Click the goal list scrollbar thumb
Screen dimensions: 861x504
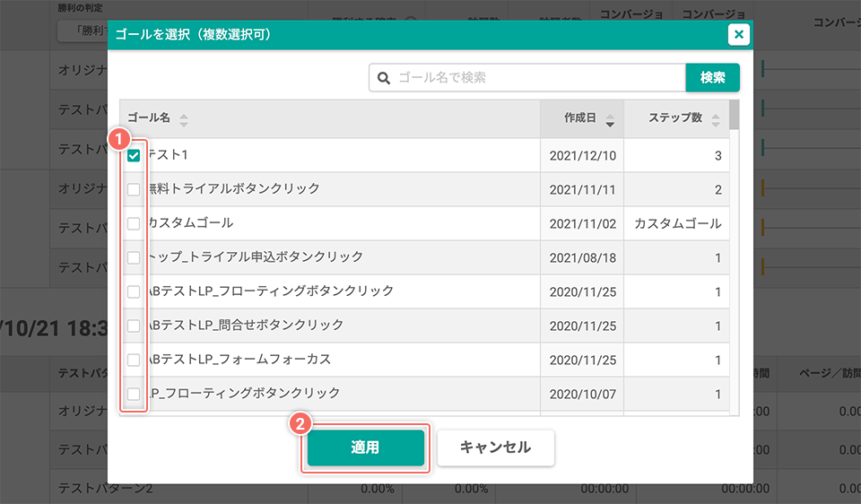click(735, 115)
